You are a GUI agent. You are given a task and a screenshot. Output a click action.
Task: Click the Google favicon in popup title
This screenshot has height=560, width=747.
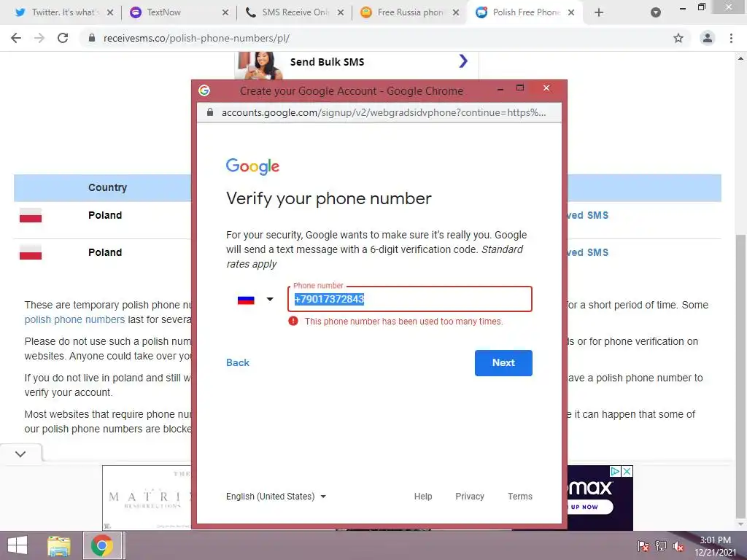(x=204, y=90)
